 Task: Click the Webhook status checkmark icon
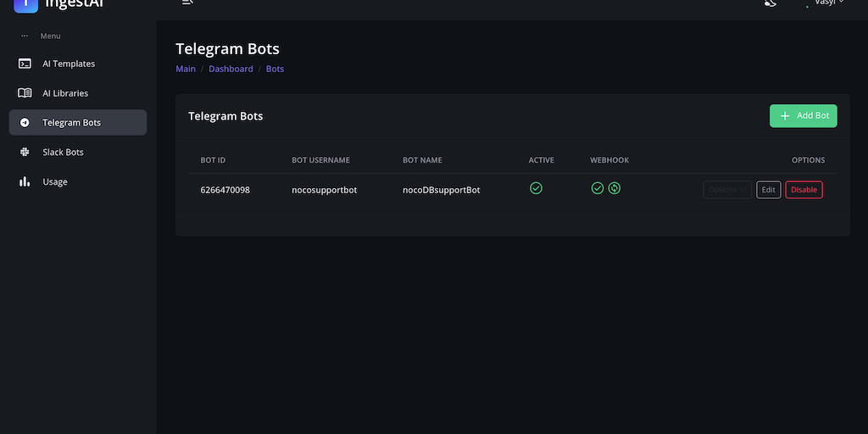pyautogui.click(x=598, y=188)
